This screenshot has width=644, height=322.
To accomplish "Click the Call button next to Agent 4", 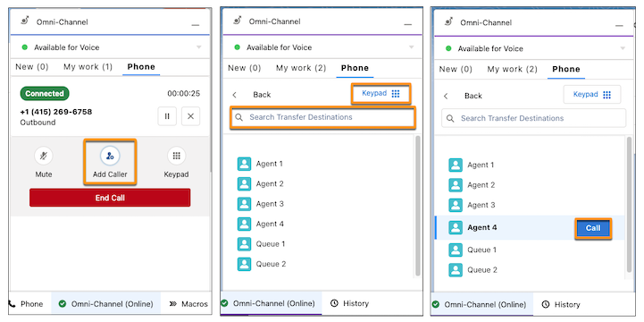I will tap(593, 228).
